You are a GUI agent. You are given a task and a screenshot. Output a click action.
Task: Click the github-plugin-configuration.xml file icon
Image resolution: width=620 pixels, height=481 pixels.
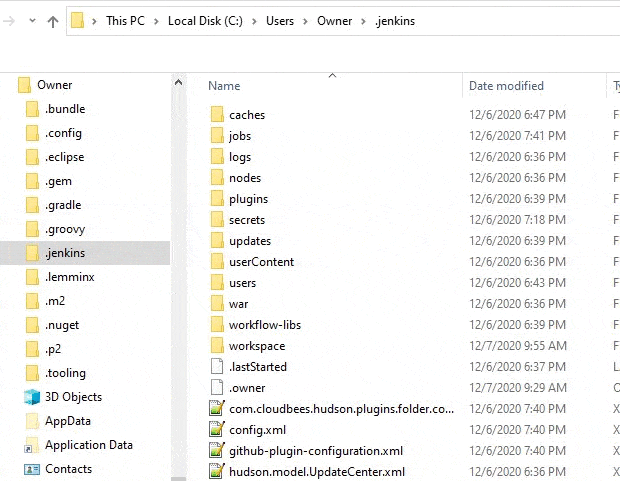217,451
